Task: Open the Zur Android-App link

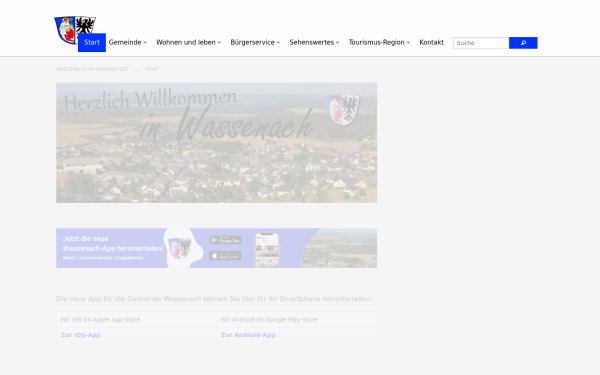Action: coord(248,335)
